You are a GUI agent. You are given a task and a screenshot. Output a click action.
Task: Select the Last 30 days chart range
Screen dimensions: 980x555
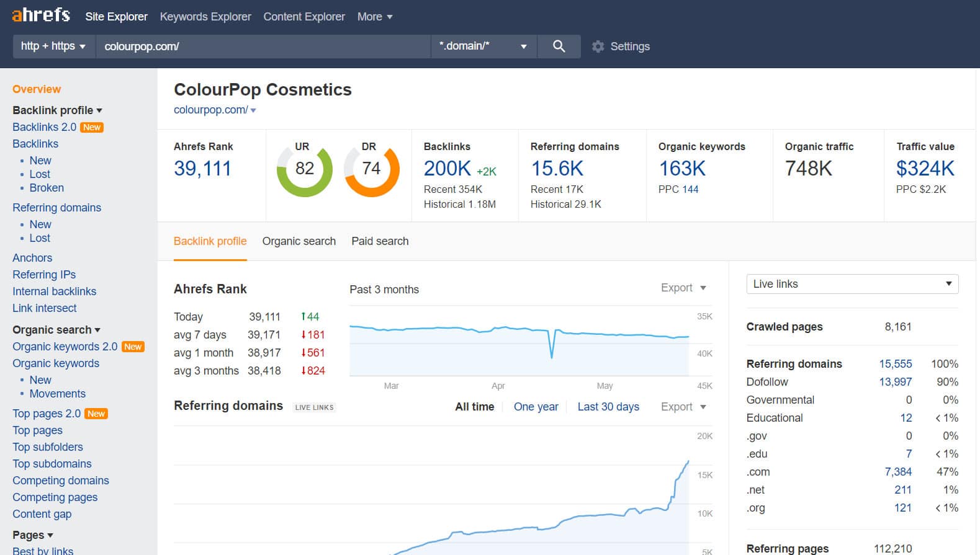click(x=608, y=407)
